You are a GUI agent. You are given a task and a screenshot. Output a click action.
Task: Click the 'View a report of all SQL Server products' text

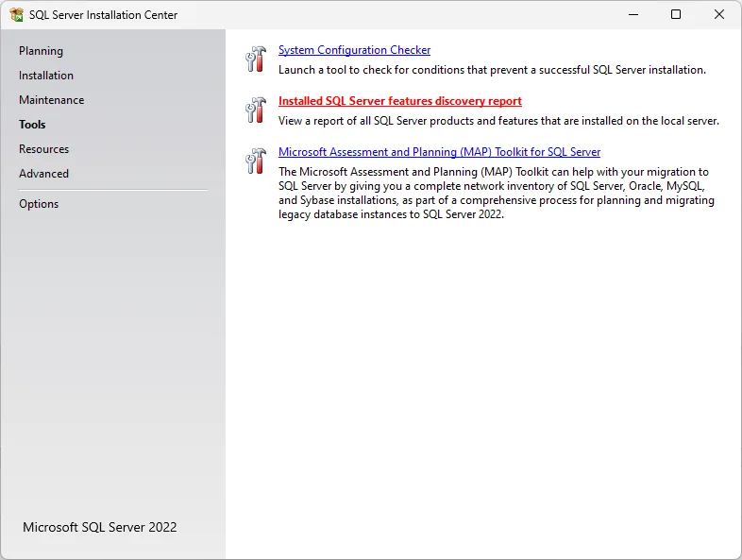[x=498, y=121]
